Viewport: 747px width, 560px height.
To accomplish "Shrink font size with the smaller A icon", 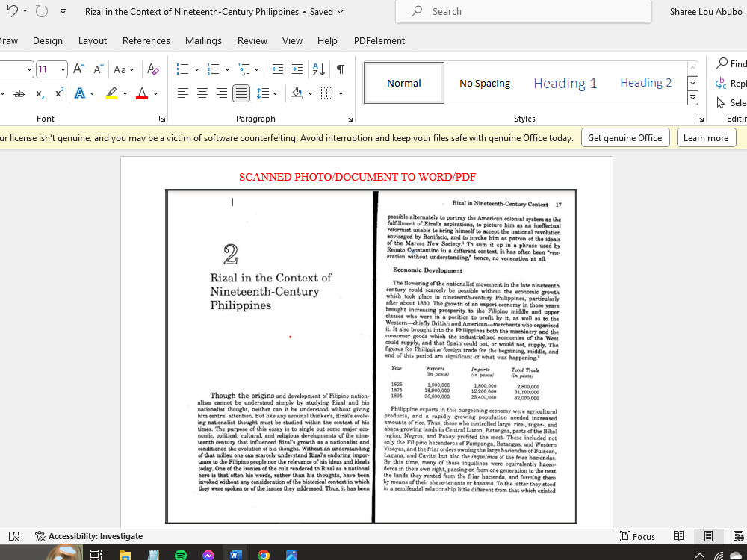I will pos(98,69).
